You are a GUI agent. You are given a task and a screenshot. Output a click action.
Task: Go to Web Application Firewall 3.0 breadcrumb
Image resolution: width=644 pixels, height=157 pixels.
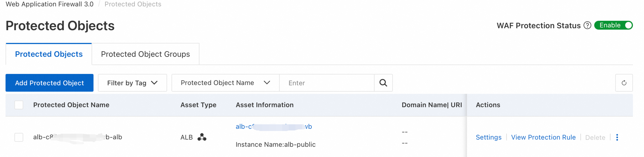[50, 4]
